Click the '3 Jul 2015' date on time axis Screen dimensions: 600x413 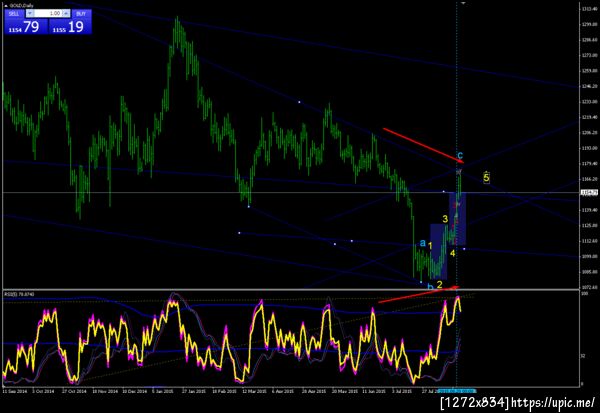(402, 391)
